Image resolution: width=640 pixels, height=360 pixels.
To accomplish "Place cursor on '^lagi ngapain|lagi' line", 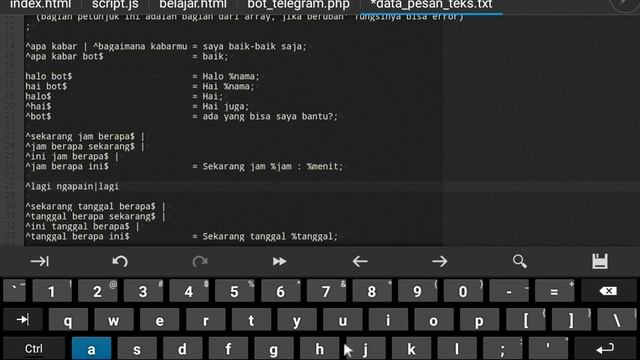I will click(72, 187).
